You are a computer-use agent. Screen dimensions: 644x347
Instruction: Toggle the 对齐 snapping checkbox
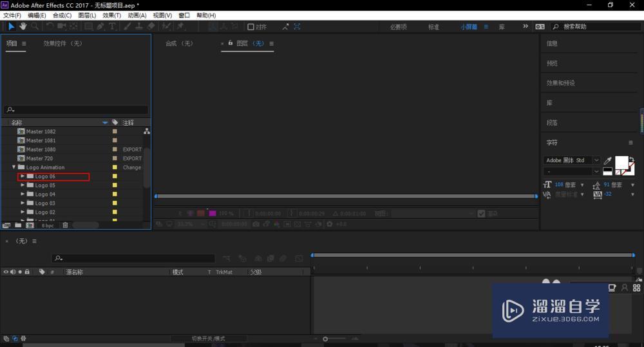[251, 26]
